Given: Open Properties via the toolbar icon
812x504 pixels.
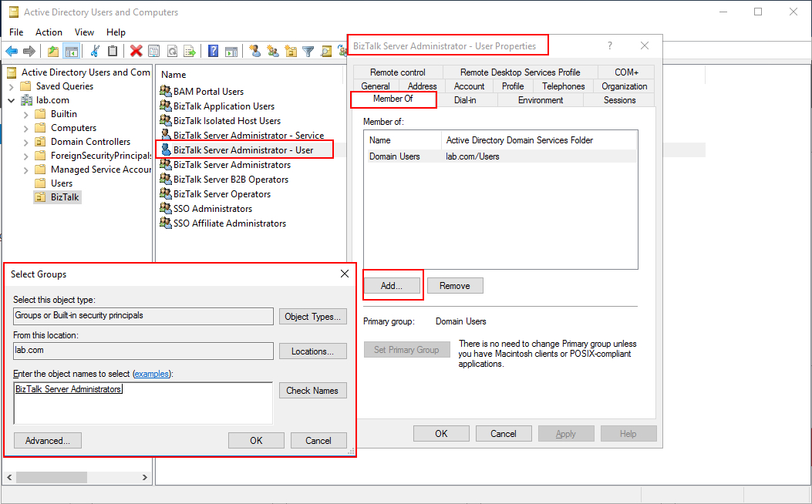Looking at the screenshot, I should coord(153,51).
